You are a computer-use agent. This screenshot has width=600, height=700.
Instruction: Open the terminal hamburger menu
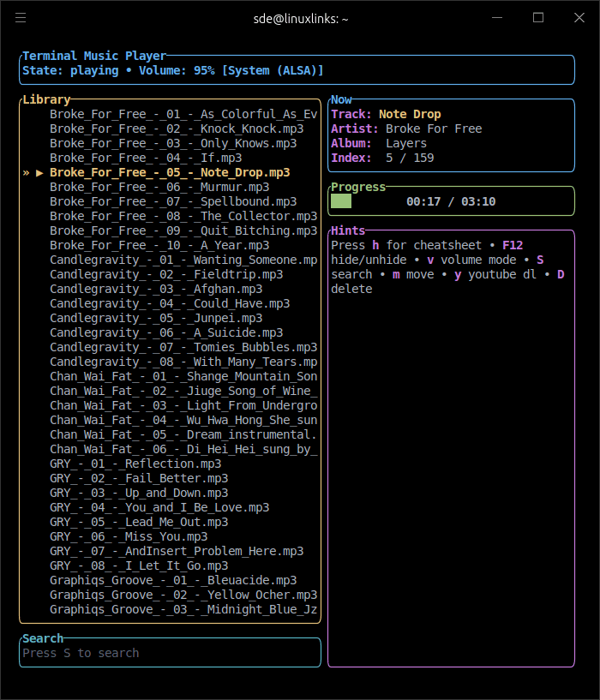pos(21,18)
